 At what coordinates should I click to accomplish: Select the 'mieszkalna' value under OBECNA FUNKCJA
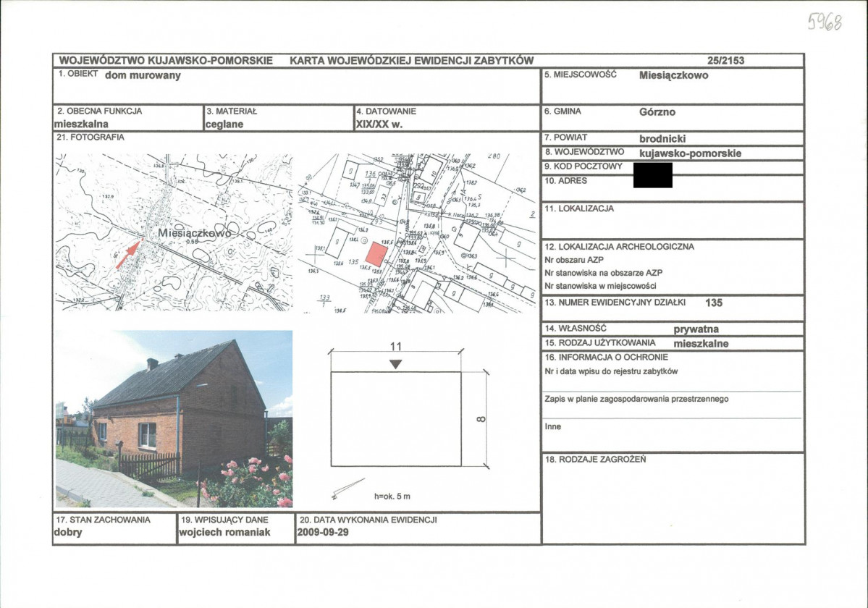(81, 124)
